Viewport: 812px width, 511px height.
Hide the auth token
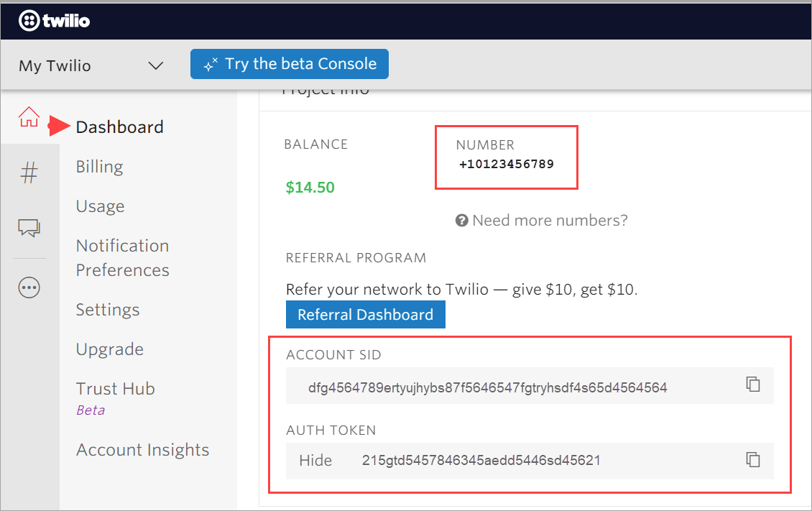tap(315, 460)
